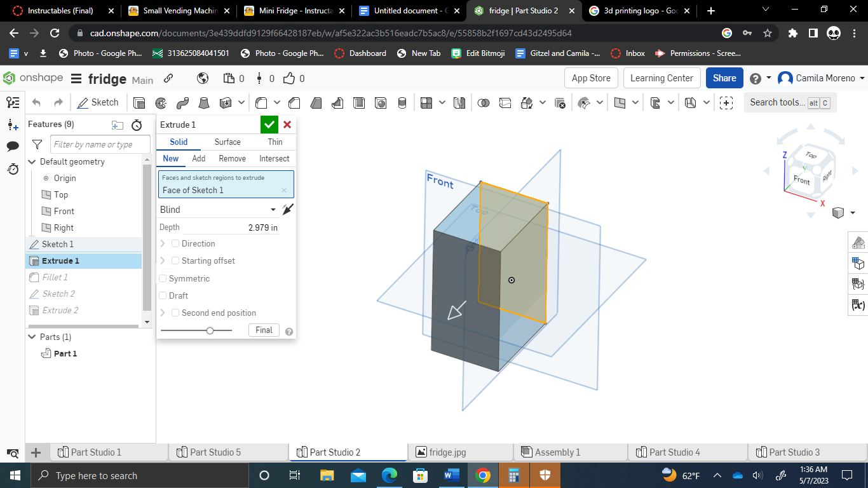Switch to the Surface tab in Extrude
The width and height of the screenshot is (868, 488).
tap(227, 142)
